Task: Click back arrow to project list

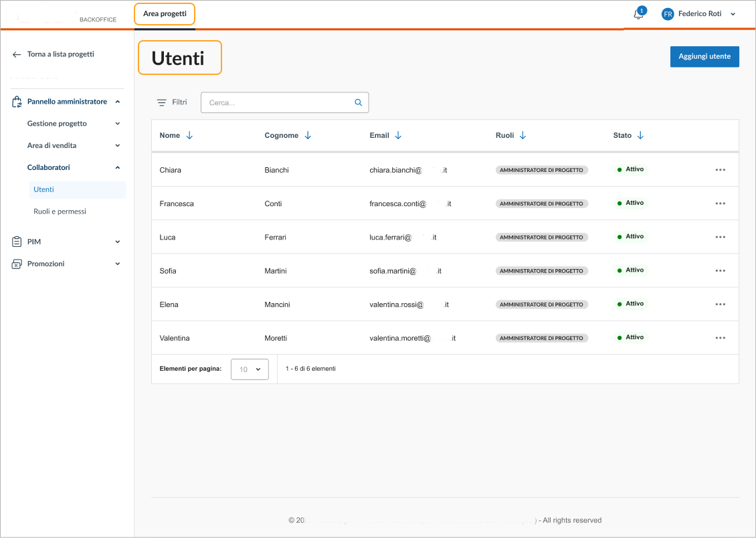Action: [x=17, y=54]
